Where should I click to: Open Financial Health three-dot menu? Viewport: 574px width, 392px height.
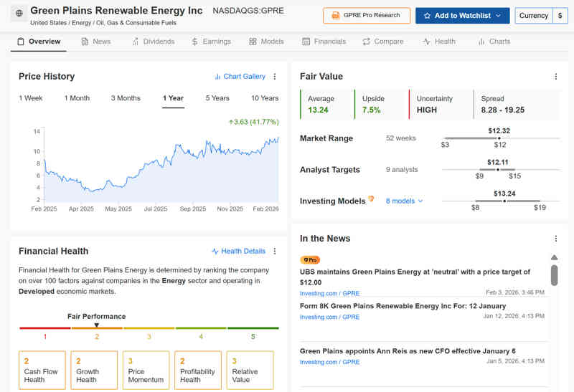(274, 252)
